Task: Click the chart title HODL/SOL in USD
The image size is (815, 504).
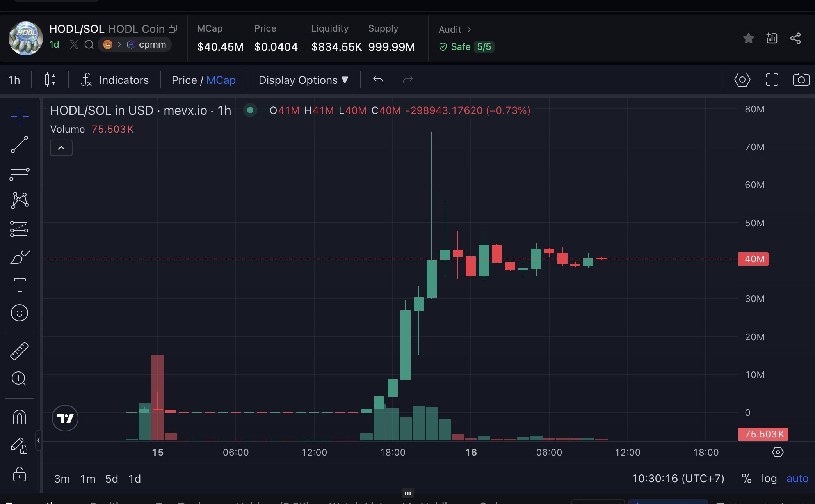Action: 102,110
